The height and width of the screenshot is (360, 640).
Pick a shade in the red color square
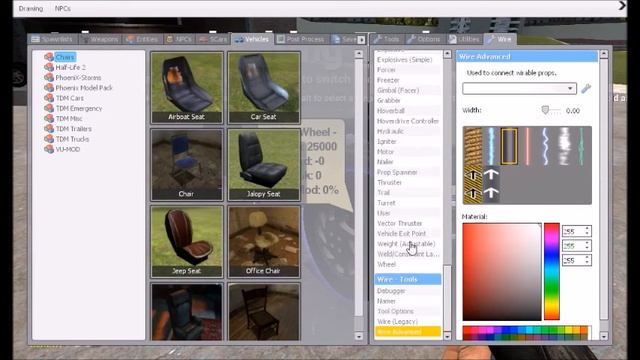click(502, 271)
